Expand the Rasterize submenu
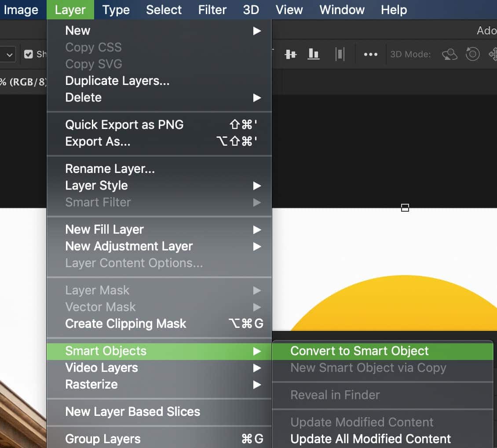Image resolution: width=497 pixels, height=448 pixels. 159,385
